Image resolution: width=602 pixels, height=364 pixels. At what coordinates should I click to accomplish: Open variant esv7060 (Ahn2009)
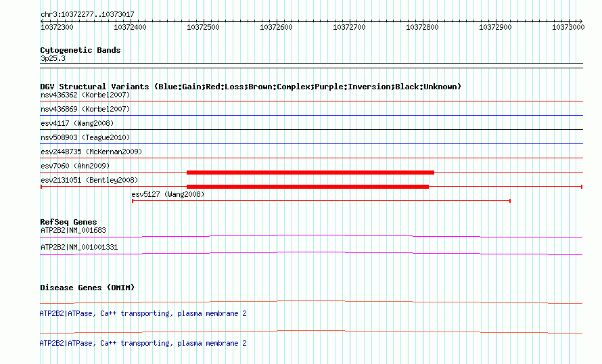75,166
